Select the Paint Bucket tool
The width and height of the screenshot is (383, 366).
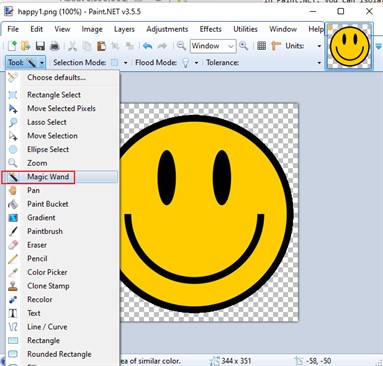pos(62,204)
